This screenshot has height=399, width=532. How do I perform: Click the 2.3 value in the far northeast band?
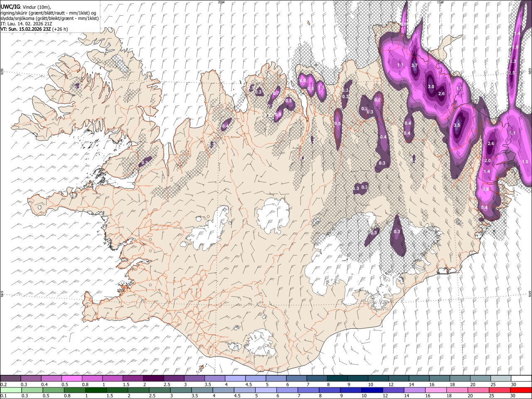513,61
